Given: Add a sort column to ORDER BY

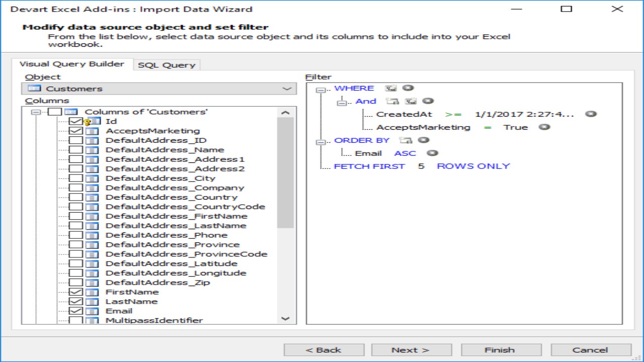Looking at the screenshot, I should 406,140.
